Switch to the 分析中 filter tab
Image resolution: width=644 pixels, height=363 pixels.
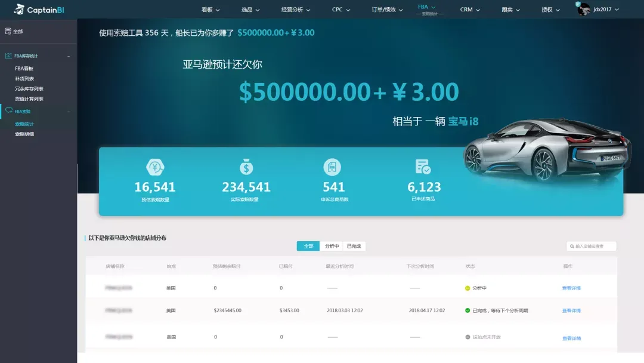(332, 246)
